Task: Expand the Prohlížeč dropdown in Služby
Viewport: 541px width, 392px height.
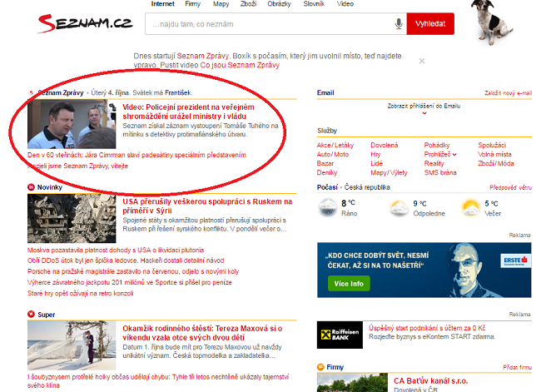Action: pyautogui.click(x=454, y=154)
